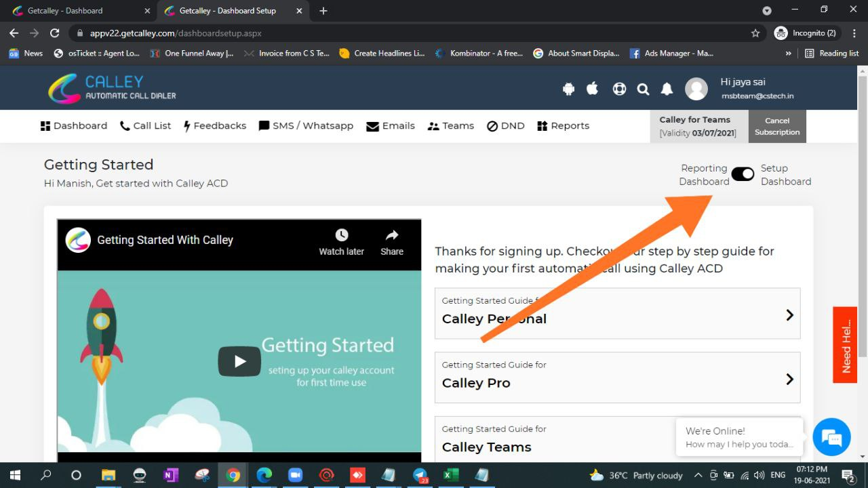Screen dimensions: 868x488
Task: Expand the bookmarks overflow chevron
Action: [788, 53]
